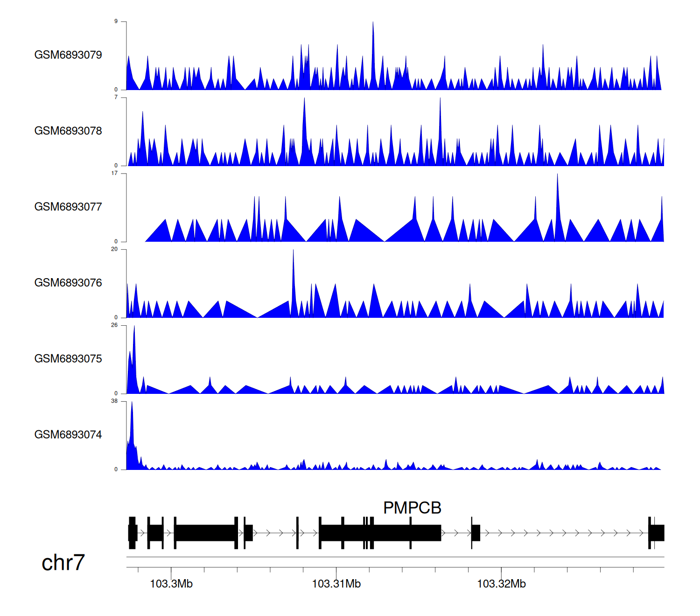The width and height of the screenshot is (700, 616).
Task: Click the 103.3Mb axis position label
Action: pos(171,584)
